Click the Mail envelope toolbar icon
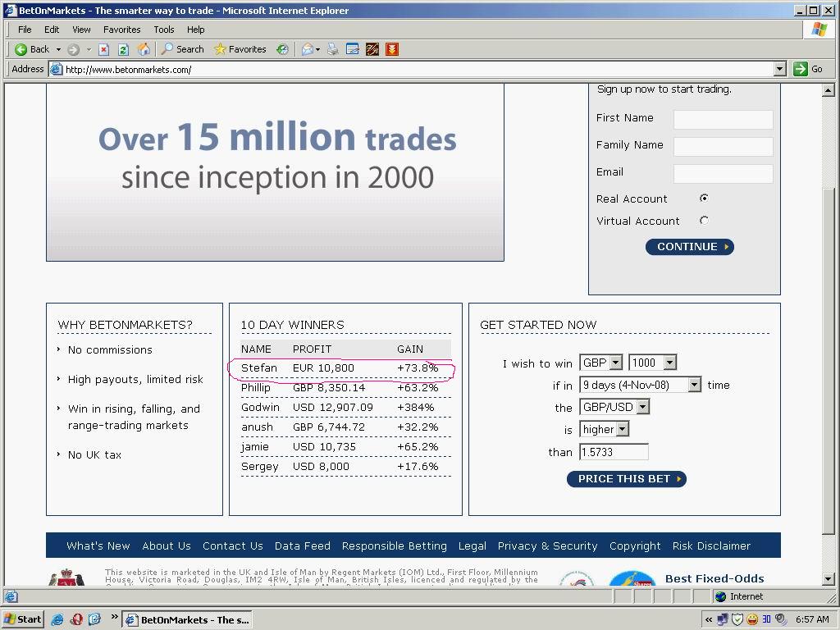The width and height of the screenshot is (840, 630). [307, 49]
